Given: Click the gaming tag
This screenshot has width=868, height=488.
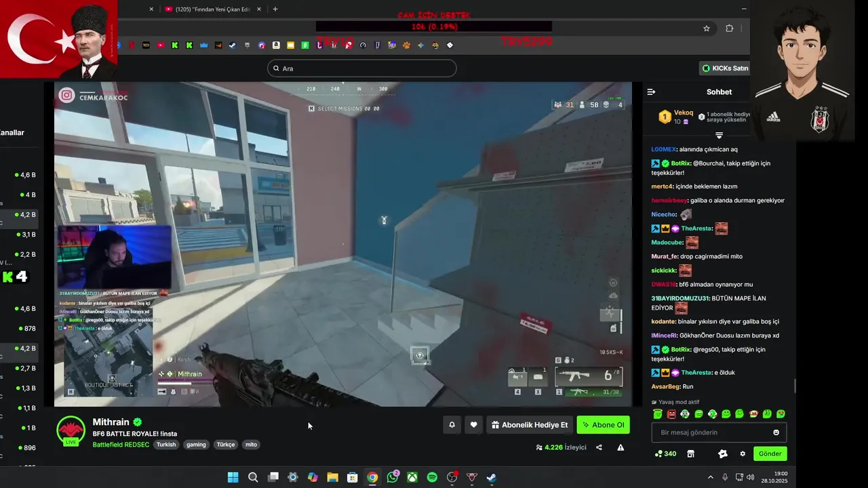Looking at the screenshot, I should pyautogui.click(x=196, y=445).
